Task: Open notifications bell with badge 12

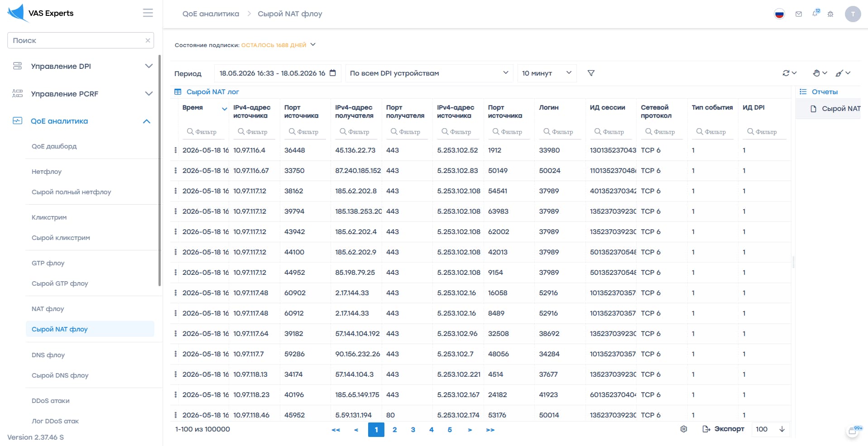Action: point(816,13)
